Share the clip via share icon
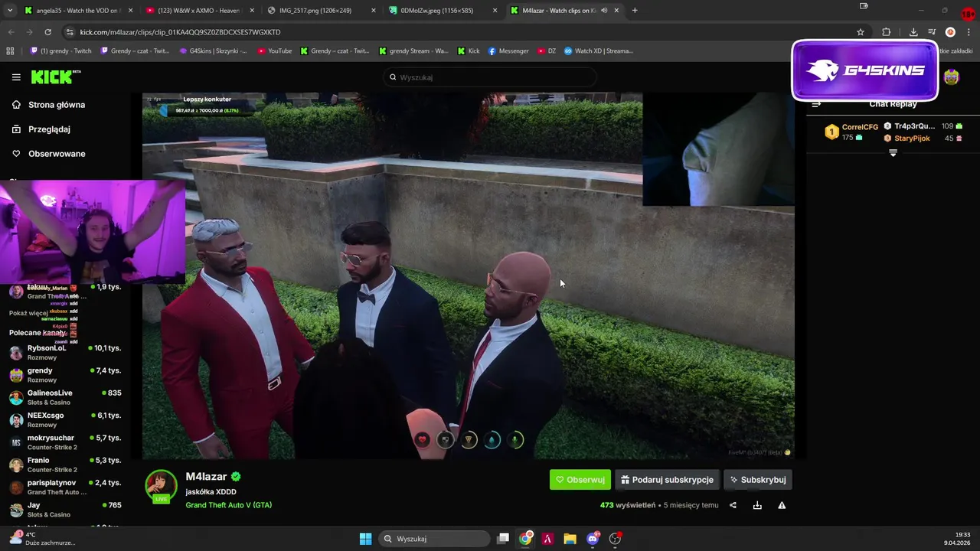The image size is (980, 551). 733,505
